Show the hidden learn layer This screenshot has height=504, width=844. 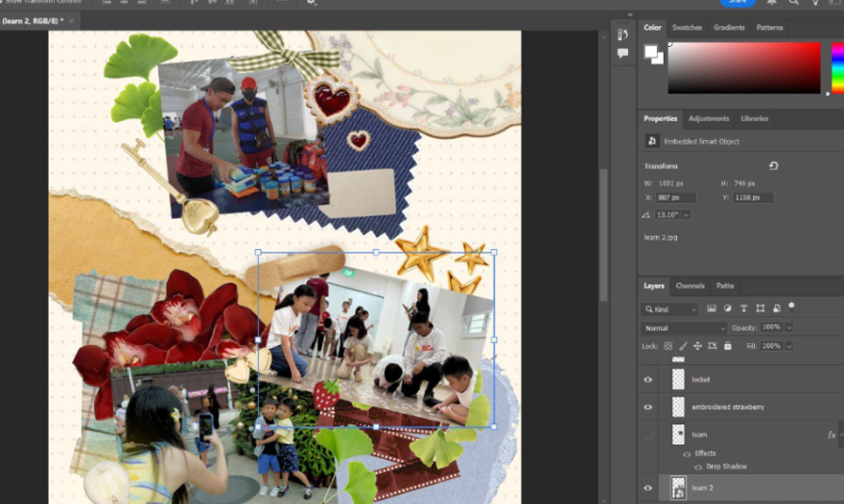pos(648,435)
